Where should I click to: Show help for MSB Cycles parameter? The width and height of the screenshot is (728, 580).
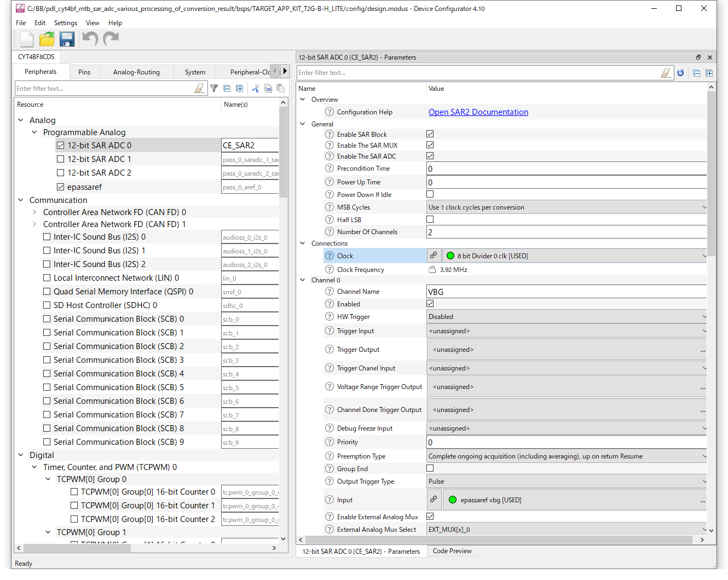point(330,207)
